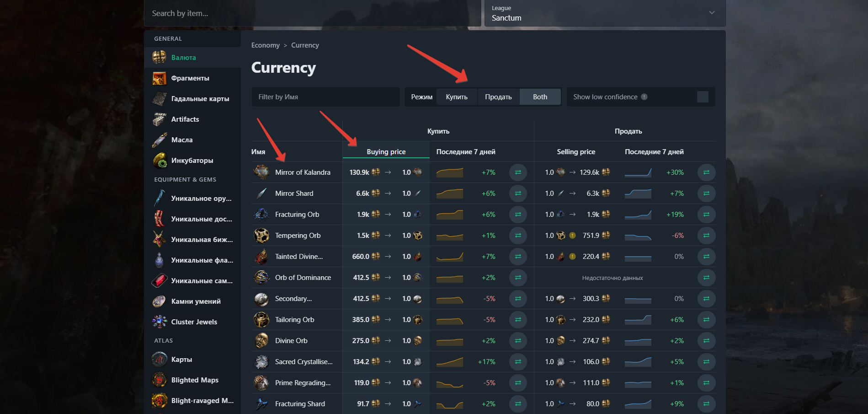The height and width of the screenshot is (414, 868).
Task: Click the Mirror of Kalandra item icon
Action: pos(261,172)
